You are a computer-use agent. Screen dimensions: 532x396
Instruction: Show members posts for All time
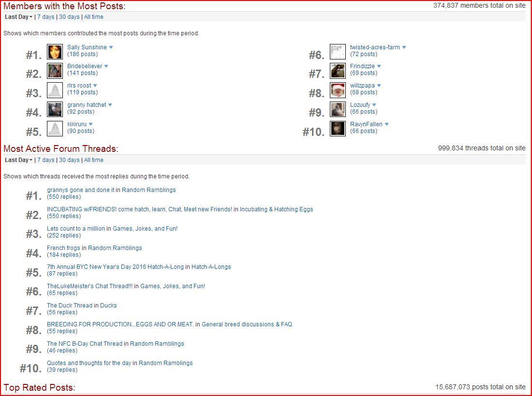pyautogui.click(x=93, y=17)
